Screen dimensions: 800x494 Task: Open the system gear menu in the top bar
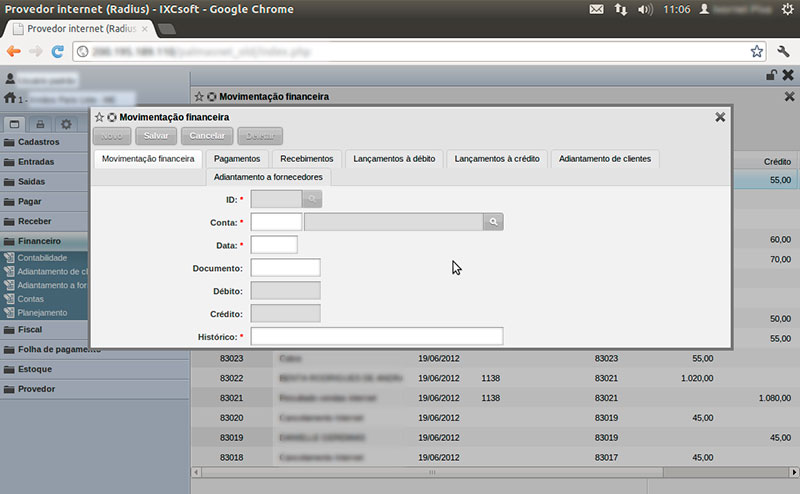[x=787, y=9]
